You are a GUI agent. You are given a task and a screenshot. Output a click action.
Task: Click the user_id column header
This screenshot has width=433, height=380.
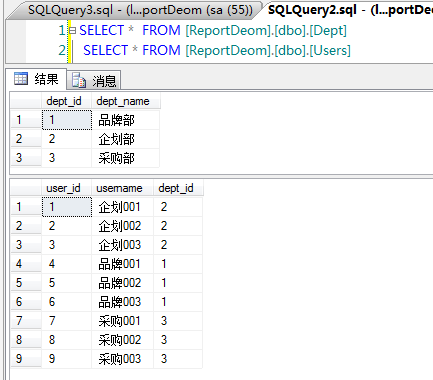[66, 188]
